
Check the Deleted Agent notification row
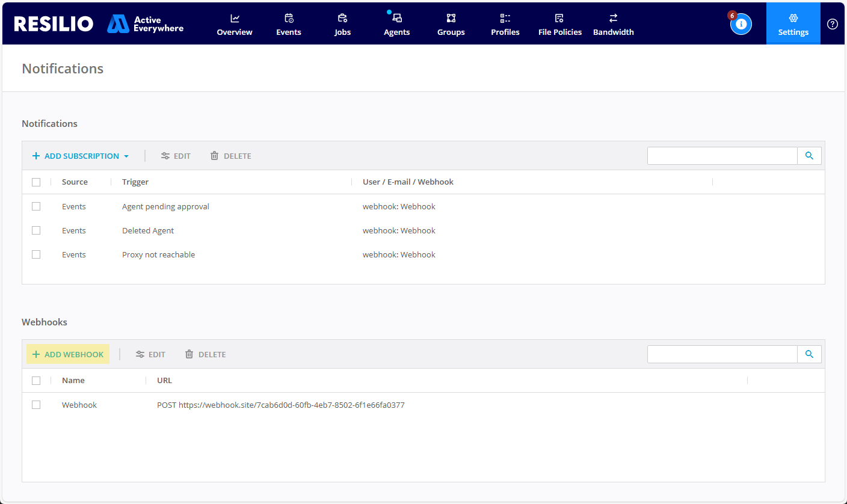pyautogui.click(x=36, y=230)
